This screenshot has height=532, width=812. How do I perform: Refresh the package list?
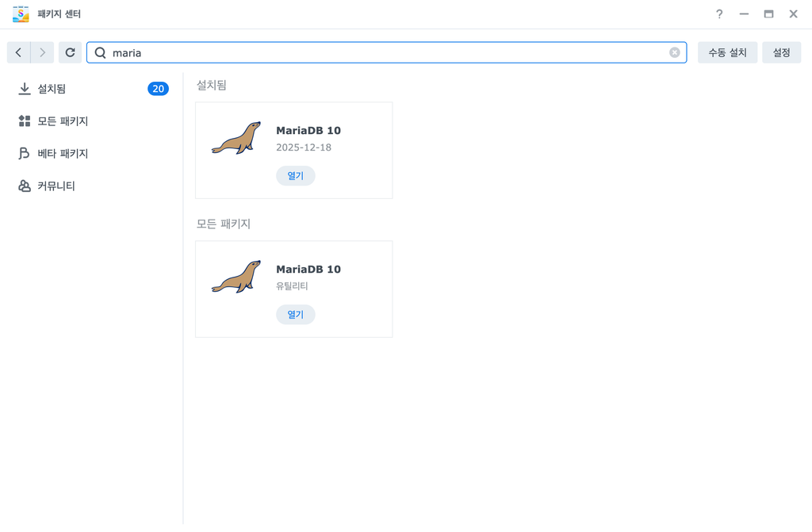(x=70, y=52)
